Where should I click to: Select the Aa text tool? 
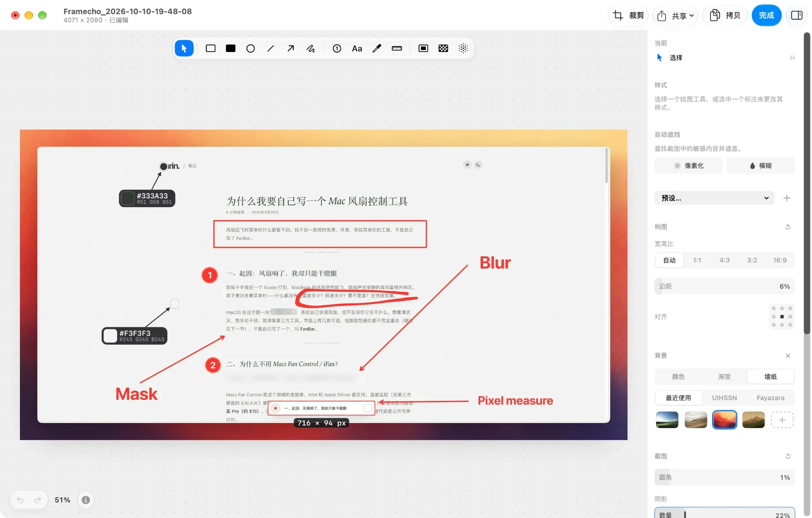click(x=357, y=49)
